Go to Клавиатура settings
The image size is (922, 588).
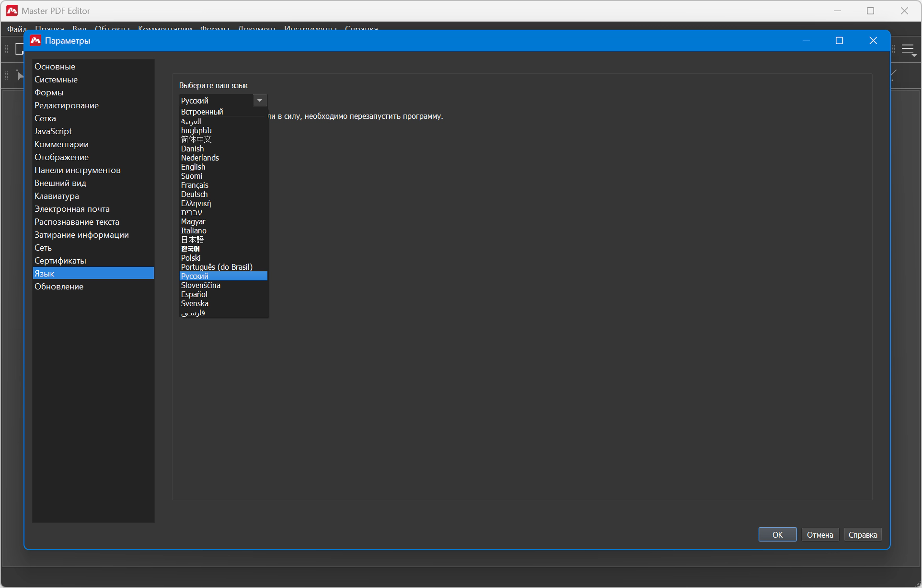[x=93, y=196]
